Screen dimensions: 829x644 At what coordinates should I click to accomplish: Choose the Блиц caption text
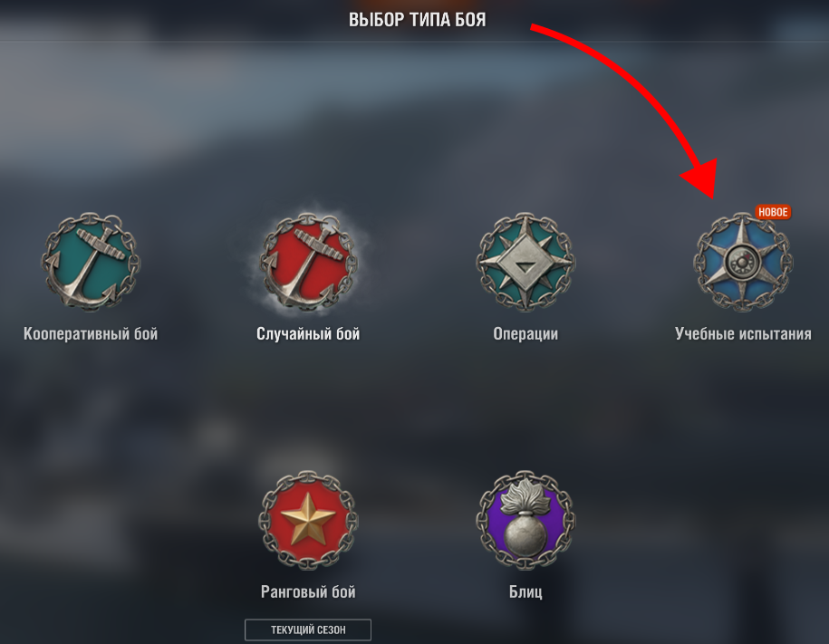525,591
